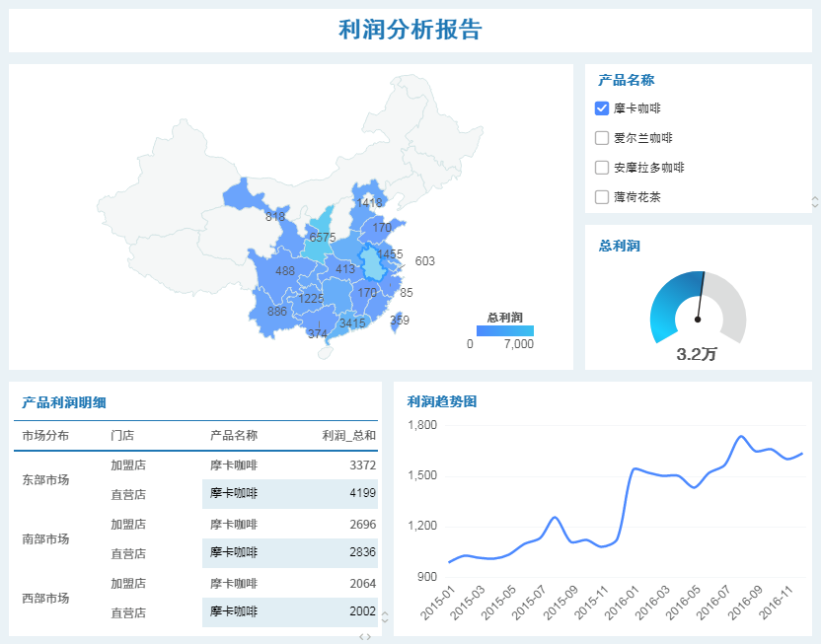Click the 利润_总和 column header

(347, 434)
